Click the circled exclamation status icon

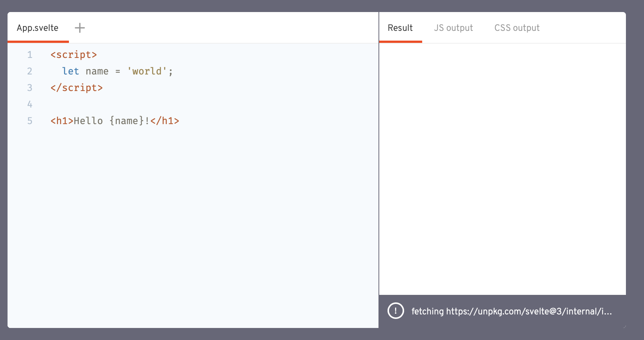click(396, 311)
